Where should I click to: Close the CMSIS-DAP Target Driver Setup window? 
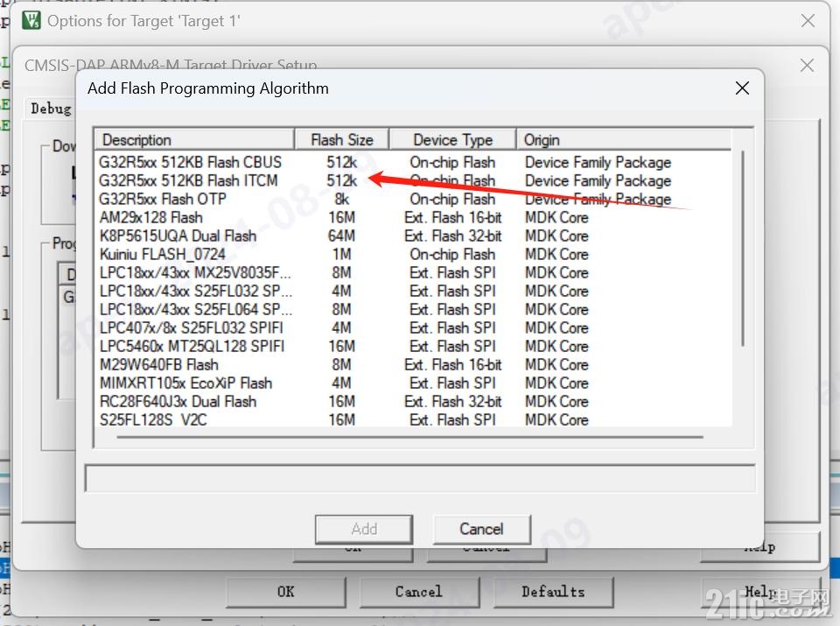808,66
